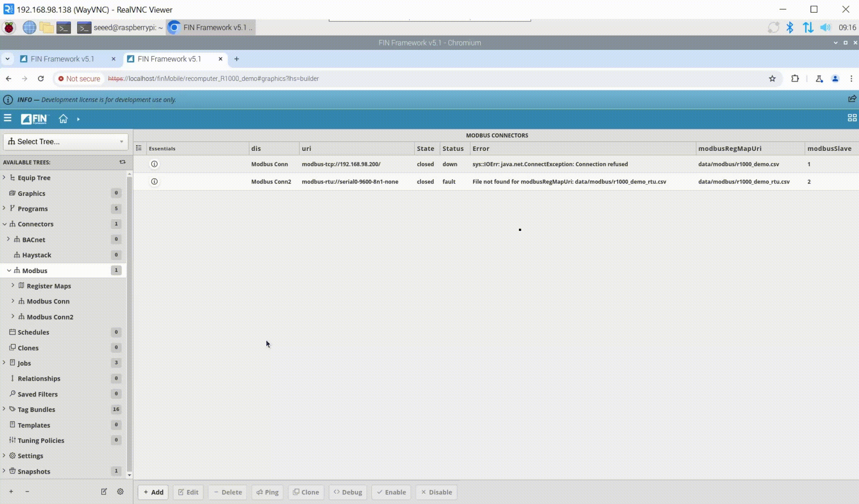Switch to the first FIN Framework tab
The width and height of the screenshot is (859, 504).
coord(62,59)
